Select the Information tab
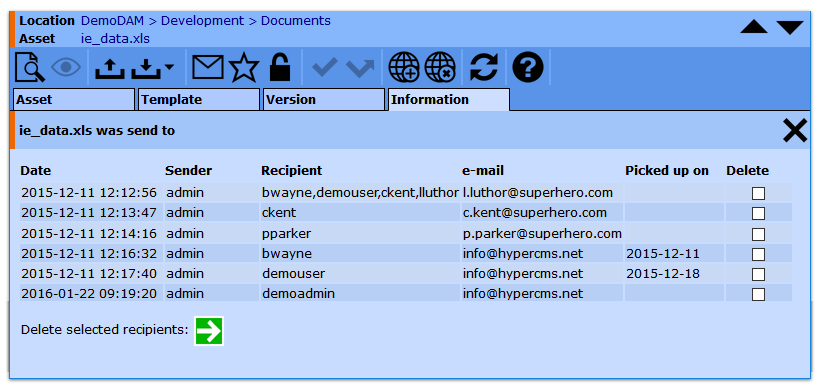Screen dimensions: 820x390 pos(449,99)
